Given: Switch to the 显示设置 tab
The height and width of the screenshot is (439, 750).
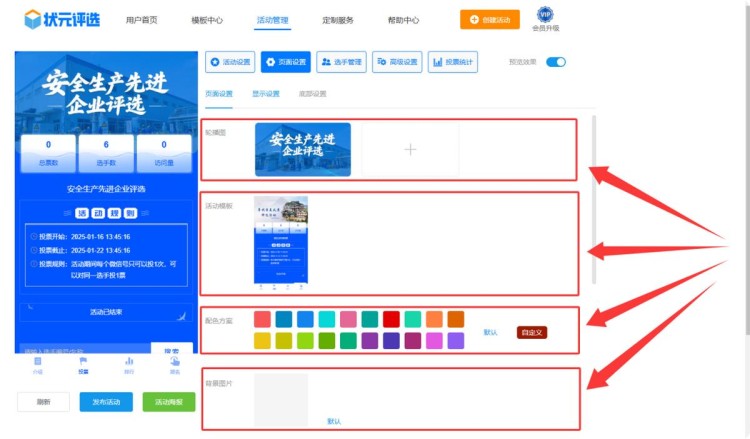Looking at the screenshot, I should (266, 94).
